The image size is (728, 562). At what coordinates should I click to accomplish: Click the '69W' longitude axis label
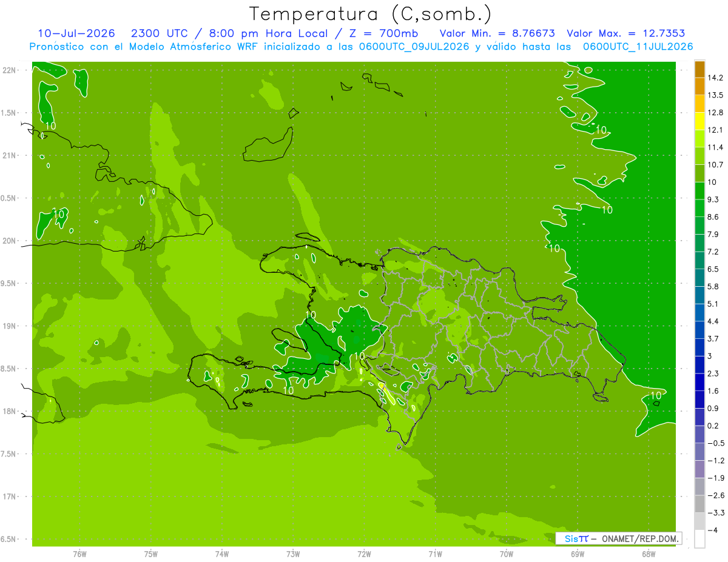578,554
